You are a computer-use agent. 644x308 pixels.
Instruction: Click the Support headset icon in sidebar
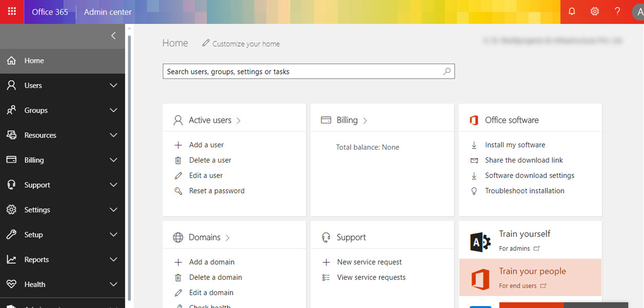click(x=11, y=185)
